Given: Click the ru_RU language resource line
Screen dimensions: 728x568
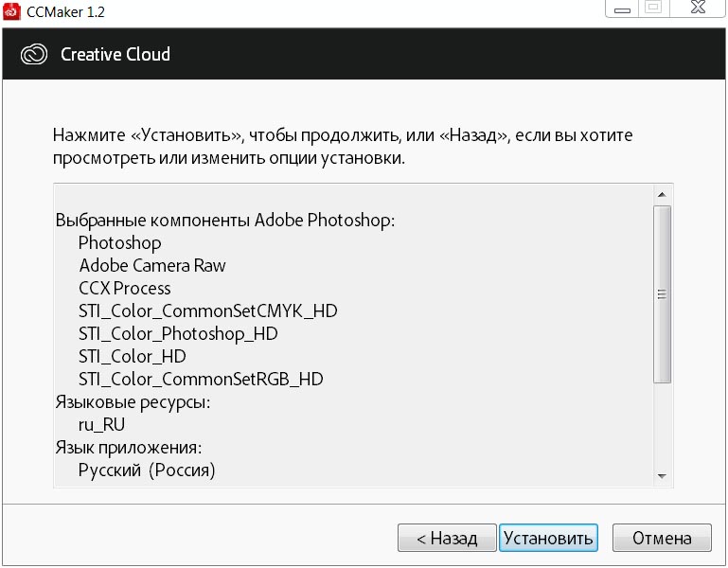Looking at the screenshot, I should point(101,425).
